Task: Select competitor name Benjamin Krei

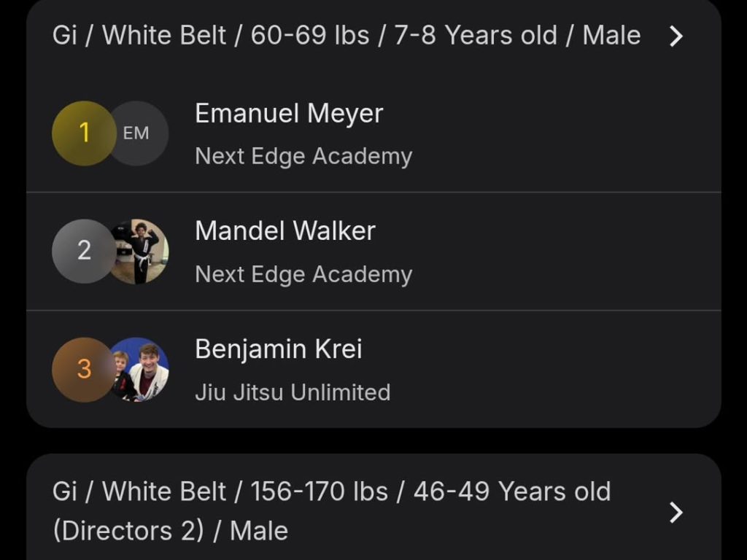Action: coord(279,349)
